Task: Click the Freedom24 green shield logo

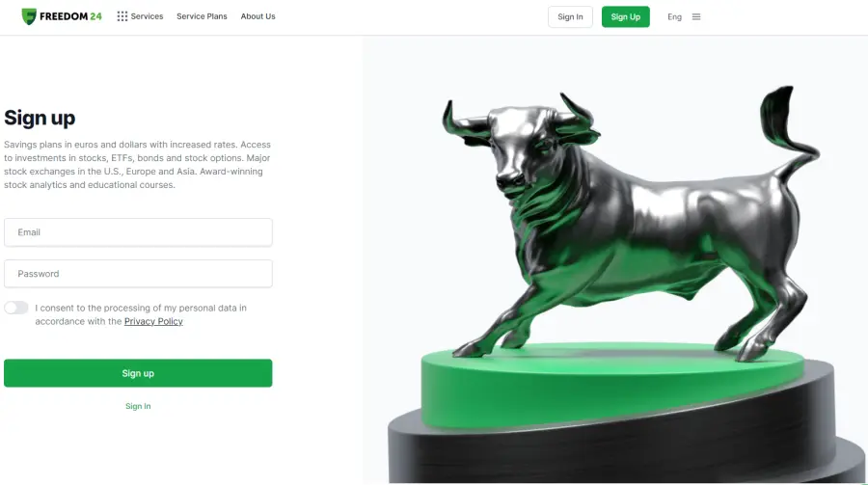Action: tap(29, 16)
